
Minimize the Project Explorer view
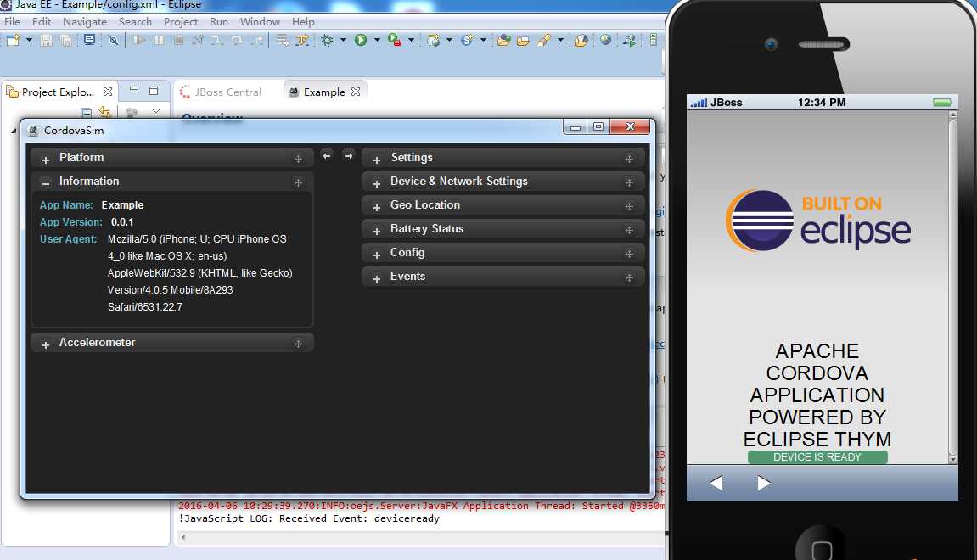pos(134,90)
